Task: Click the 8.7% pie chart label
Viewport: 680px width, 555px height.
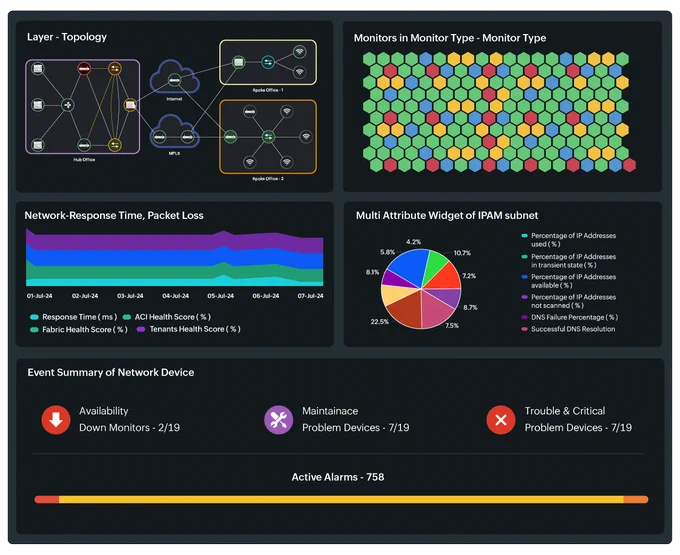Action: tap(471, 307)
